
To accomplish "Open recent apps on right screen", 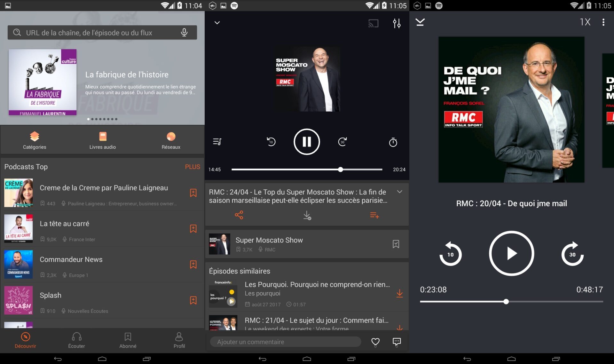I will (x=556, y=359).
